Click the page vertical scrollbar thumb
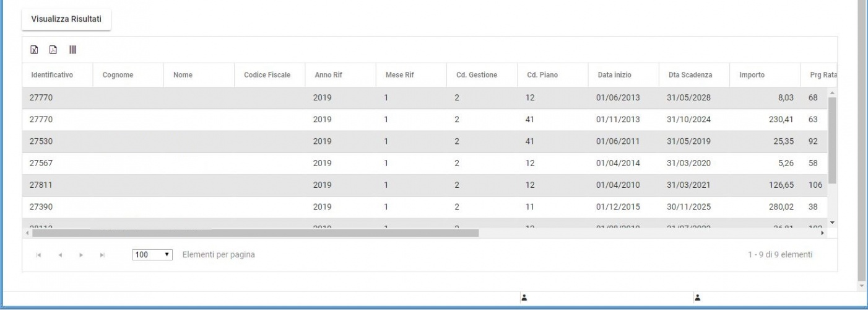Image resolution: width=868 pixels, height=310 pixels. [863, 139]
